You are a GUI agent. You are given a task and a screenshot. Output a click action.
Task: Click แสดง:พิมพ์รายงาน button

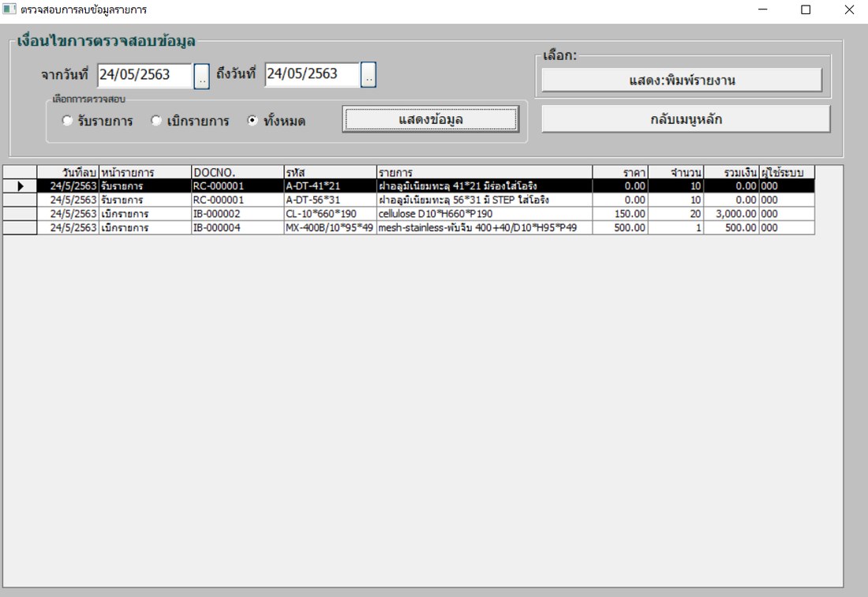click(x=682, y=81)
